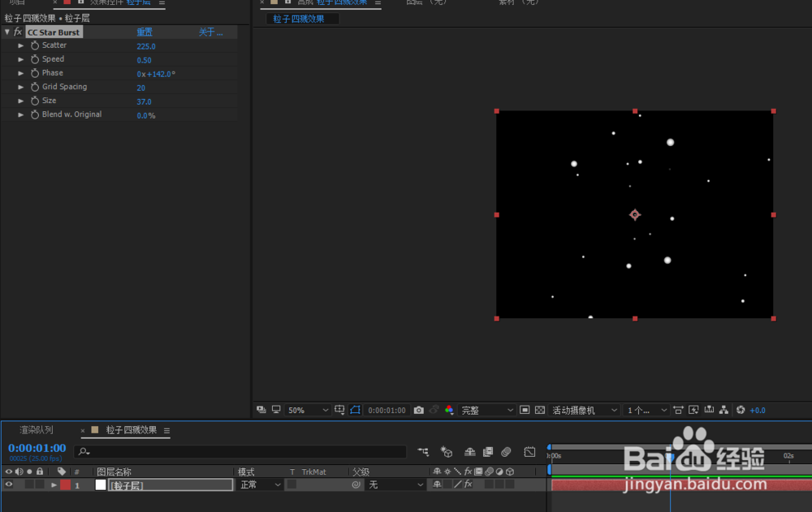Click the current time 0:00:01:00 in timeline
812x512 pixels.
pyautogui.click(x=37, y=448)
